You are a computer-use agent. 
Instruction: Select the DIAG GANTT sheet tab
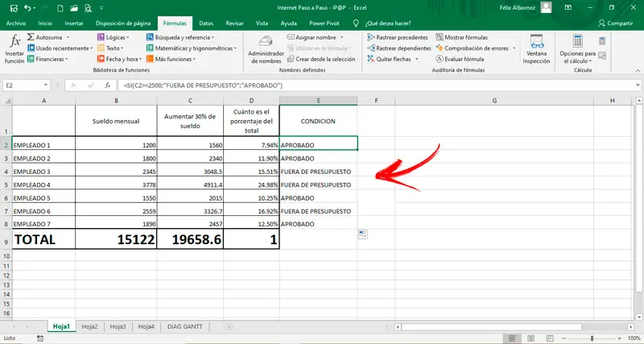pos(185,326)
